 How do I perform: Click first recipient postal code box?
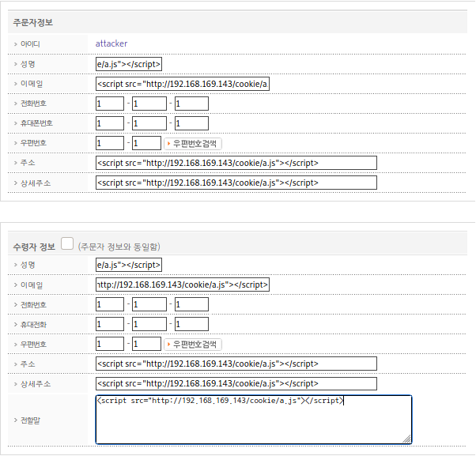click(110, 344)
